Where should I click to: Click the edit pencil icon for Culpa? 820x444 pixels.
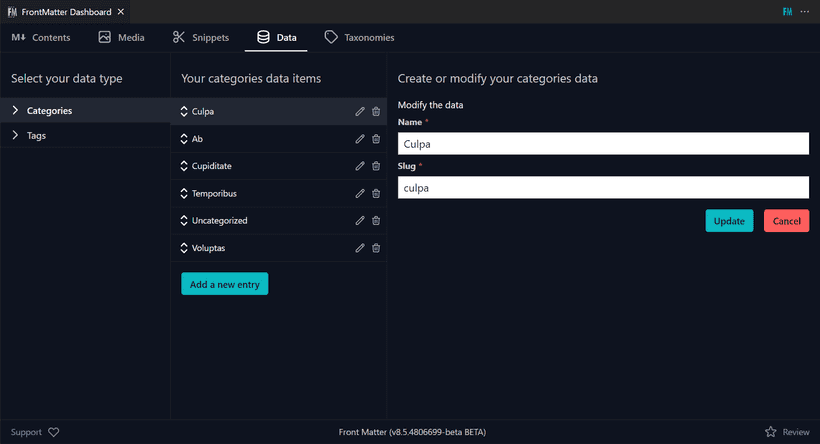(x=360, y=111)
